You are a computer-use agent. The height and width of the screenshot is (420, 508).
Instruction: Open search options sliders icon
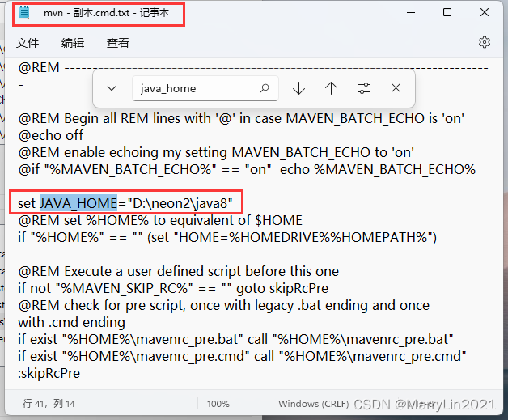[x=363, y=88]
